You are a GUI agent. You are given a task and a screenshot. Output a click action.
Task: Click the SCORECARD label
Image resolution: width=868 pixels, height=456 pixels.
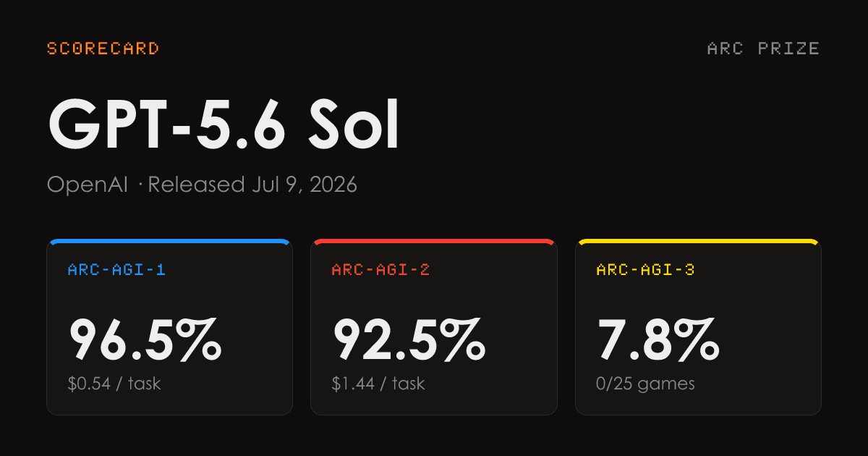point(103,48)
